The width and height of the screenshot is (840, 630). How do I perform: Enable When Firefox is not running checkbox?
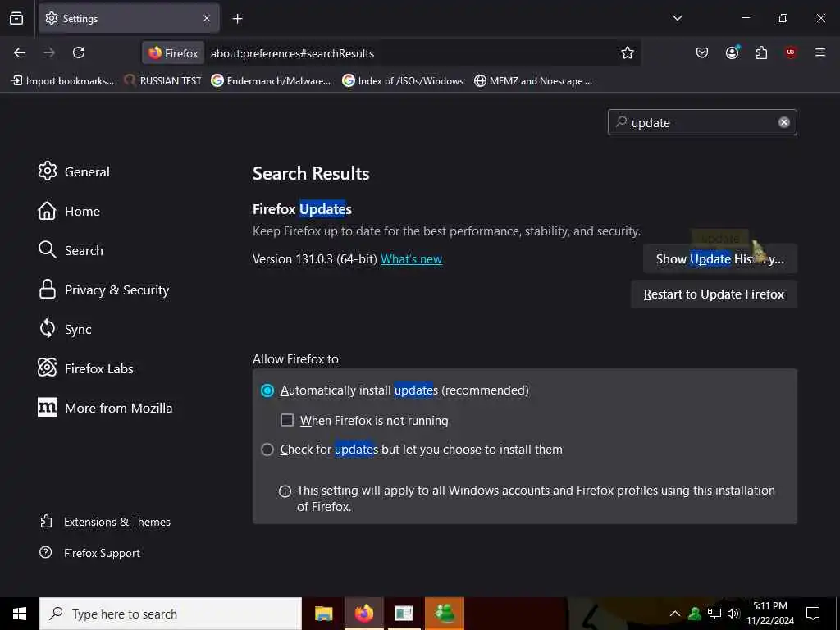tap(287, 421)
